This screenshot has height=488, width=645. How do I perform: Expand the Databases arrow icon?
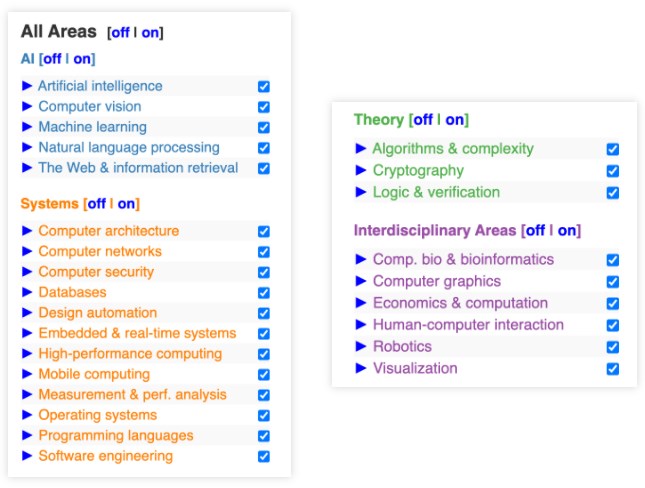[27, 292]
